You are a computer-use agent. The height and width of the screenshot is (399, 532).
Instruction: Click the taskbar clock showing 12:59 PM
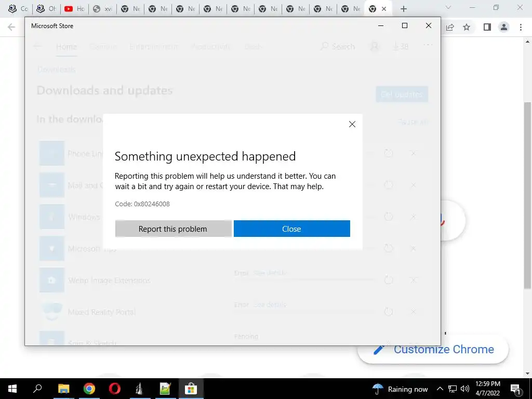click(x=487, y=389)
